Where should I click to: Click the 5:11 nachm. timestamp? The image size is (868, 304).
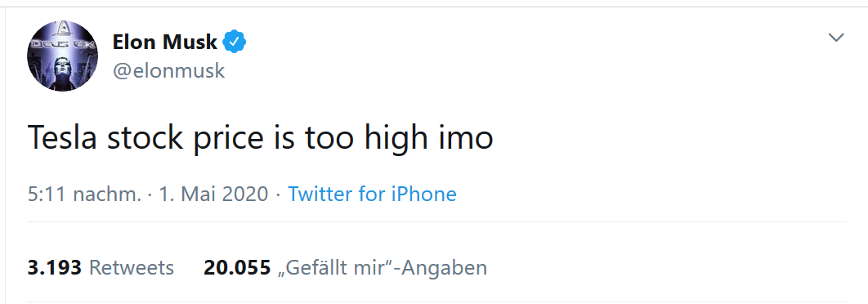point(84,194)
